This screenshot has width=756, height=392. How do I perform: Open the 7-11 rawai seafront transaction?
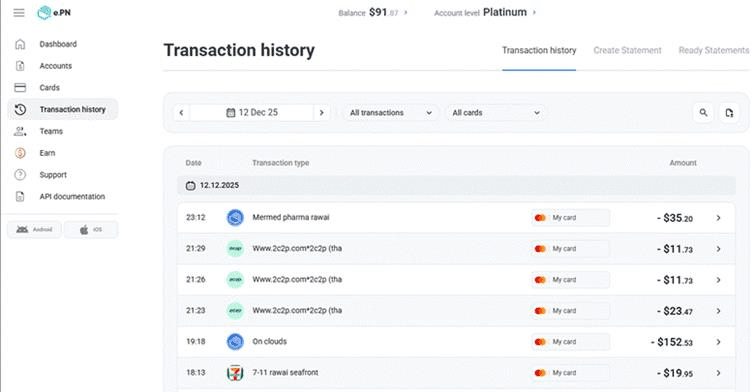456,373
